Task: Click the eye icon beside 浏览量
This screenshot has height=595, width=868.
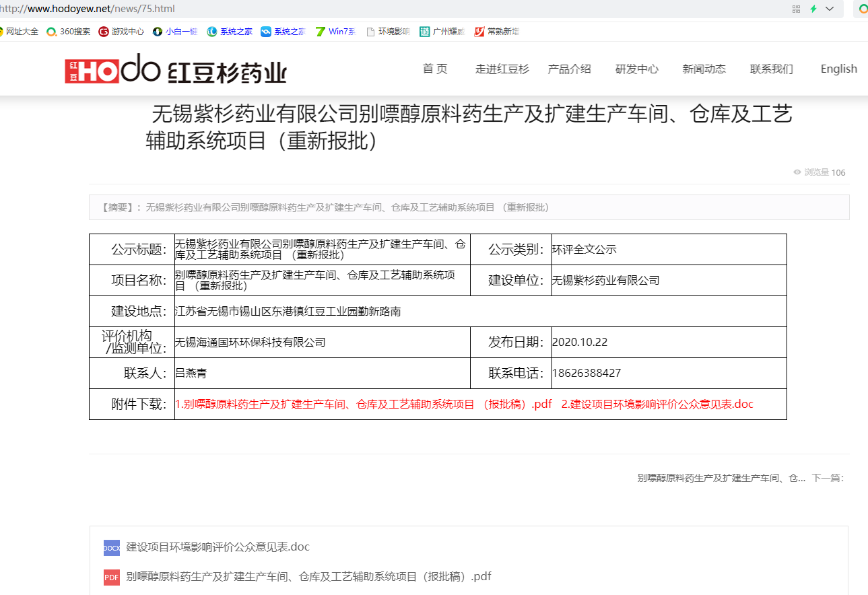Action: pyautogui.click(x=797, y=172)
